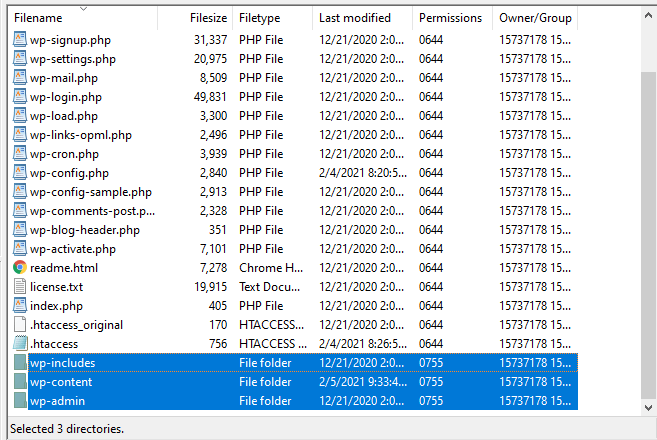
Task: Click the Chrome icon next to readme.html
Action: pos(20,268)
